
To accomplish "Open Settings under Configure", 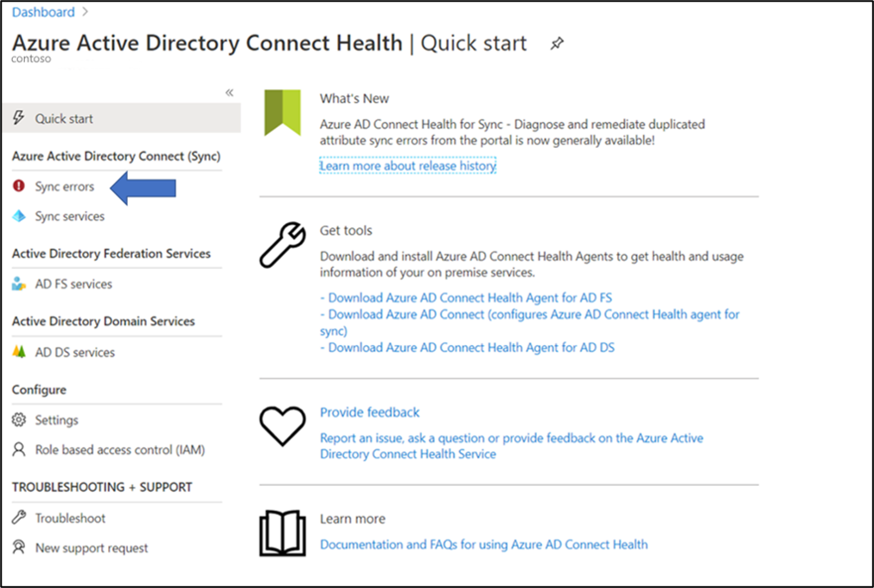I will point(56,420).
